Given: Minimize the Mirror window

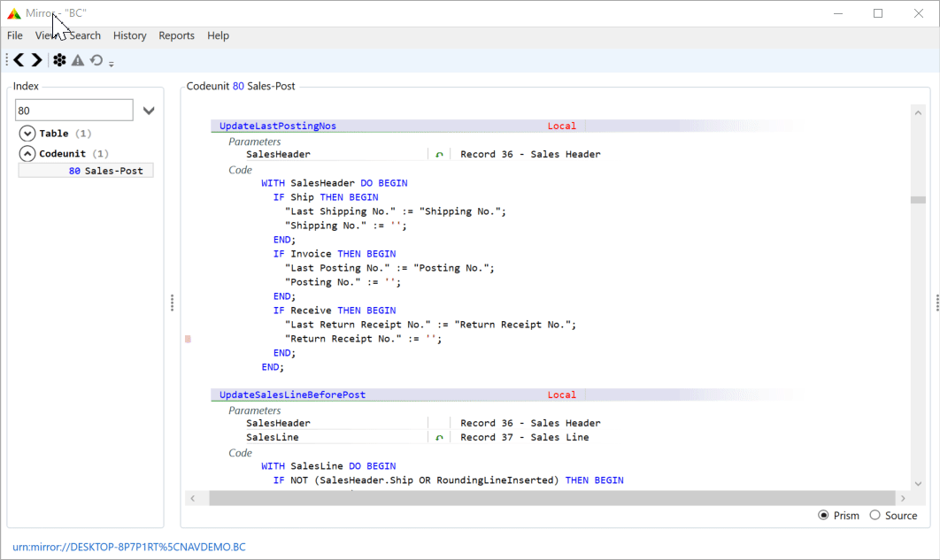Looking at the screenshot, I should [x=838, y=13].
